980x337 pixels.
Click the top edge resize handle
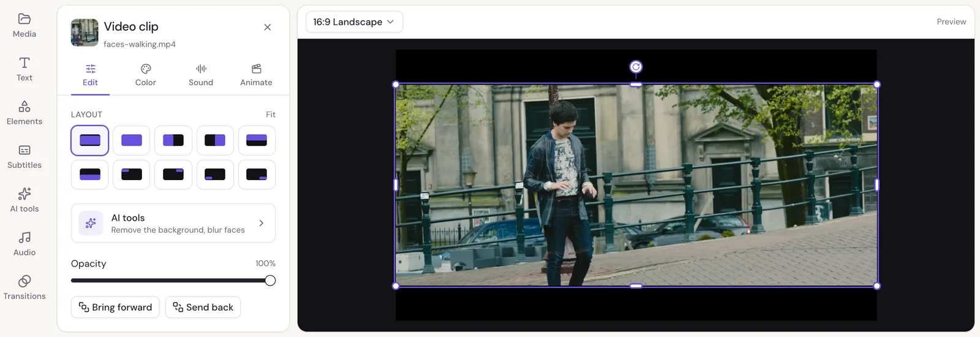(x=636, y=85)
